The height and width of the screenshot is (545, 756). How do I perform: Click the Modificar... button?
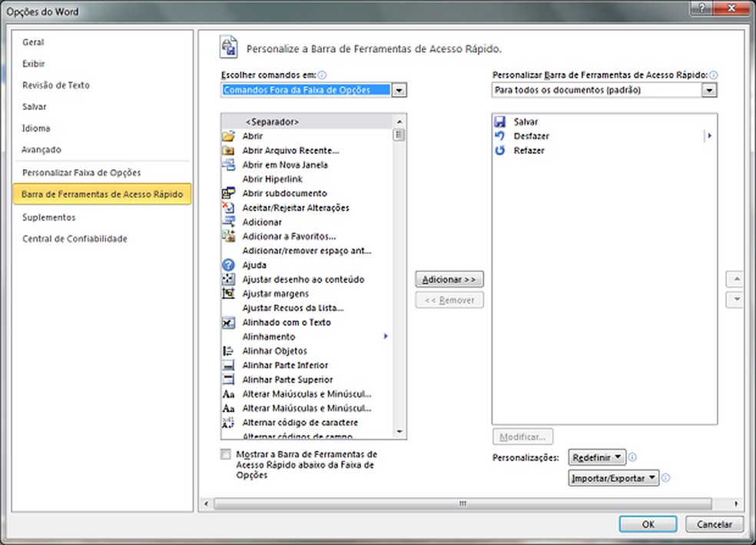pyautogui.click(x=522, y=437)
